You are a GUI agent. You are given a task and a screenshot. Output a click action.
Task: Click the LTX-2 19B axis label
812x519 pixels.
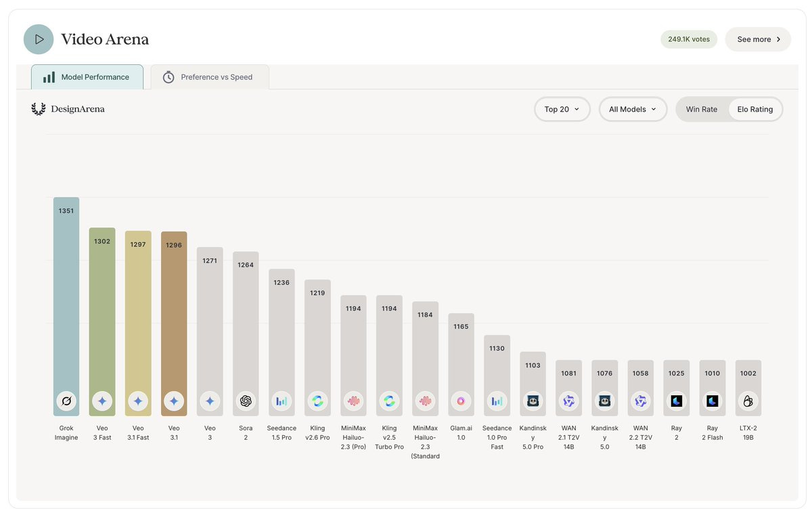pos(748,433)
